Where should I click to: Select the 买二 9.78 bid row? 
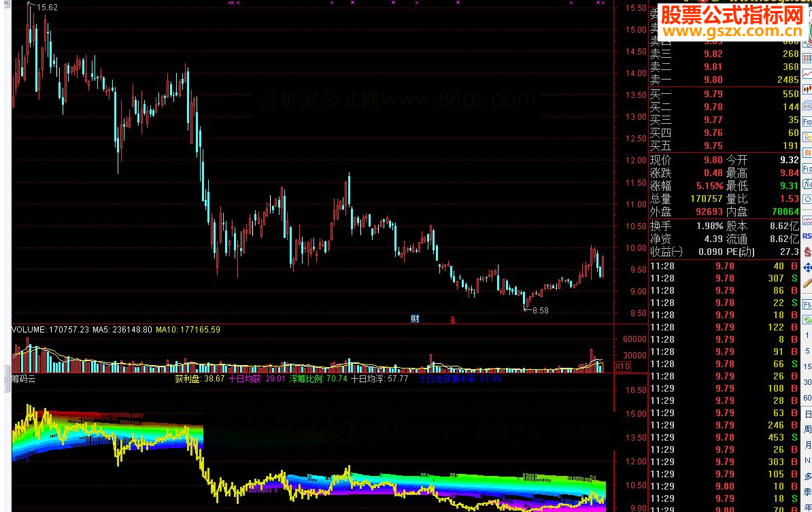724,107
